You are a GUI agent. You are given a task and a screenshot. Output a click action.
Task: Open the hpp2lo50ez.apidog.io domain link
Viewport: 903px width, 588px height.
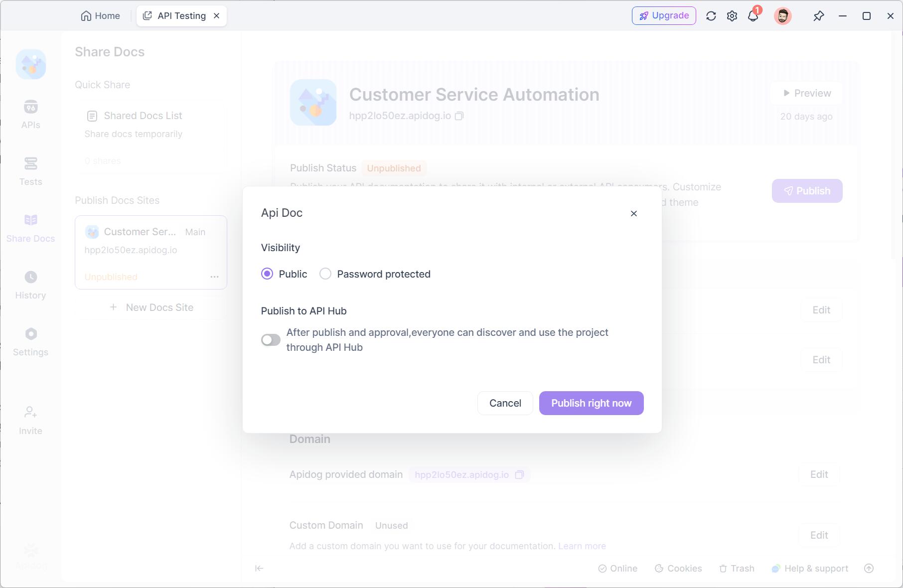point(461,475)
